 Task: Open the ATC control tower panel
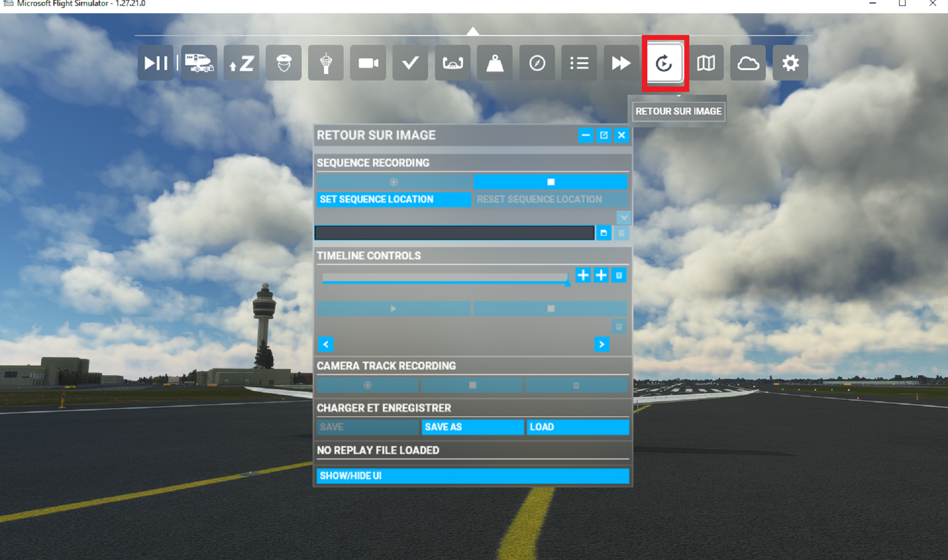(326, 63)
